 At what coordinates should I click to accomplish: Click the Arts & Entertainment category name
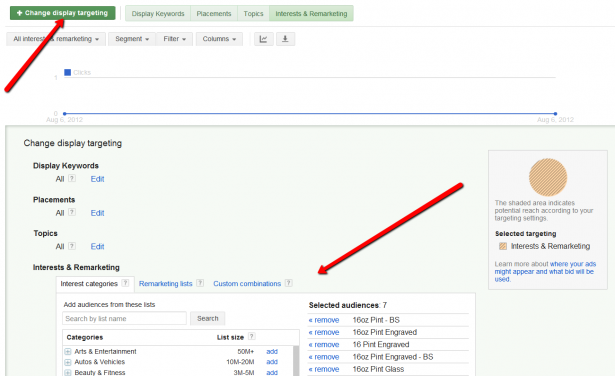106,352
